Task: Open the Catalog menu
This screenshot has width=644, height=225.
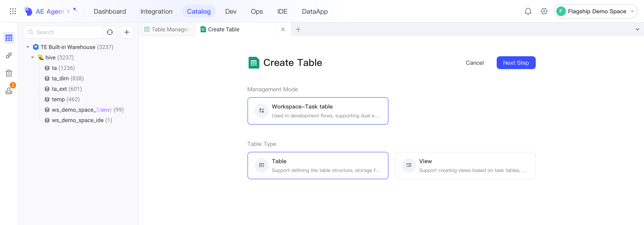Action: [x=199, y=11]
